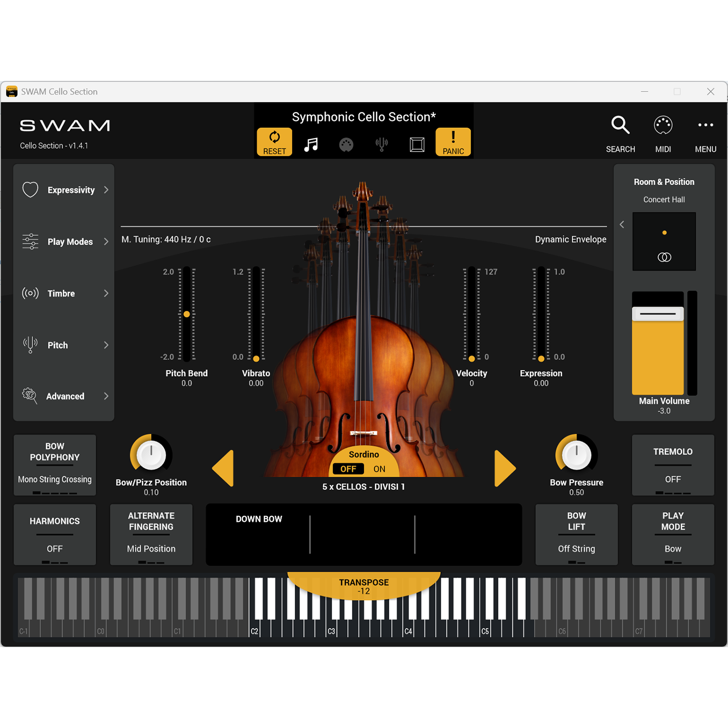Click M. Tuning 440 Hz label
This screenshot has width=728, height=728.
[x=166, y=239]
